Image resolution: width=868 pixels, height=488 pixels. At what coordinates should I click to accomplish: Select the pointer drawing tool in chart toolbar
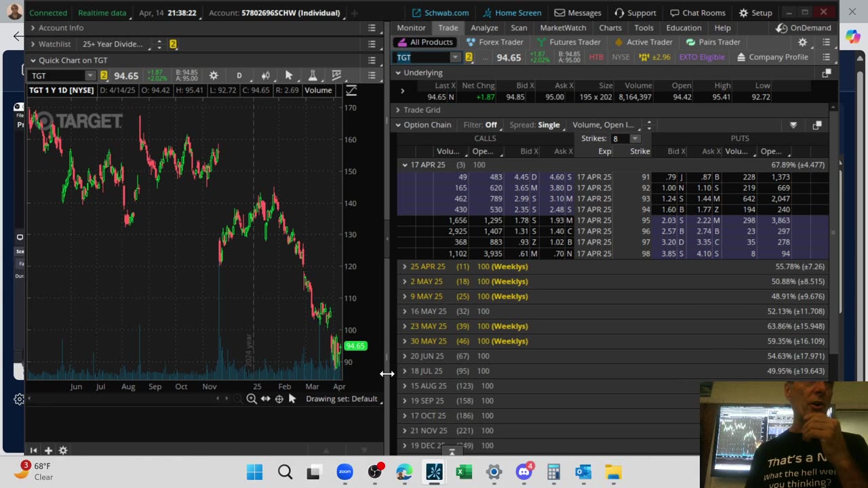tap(289, 75)
